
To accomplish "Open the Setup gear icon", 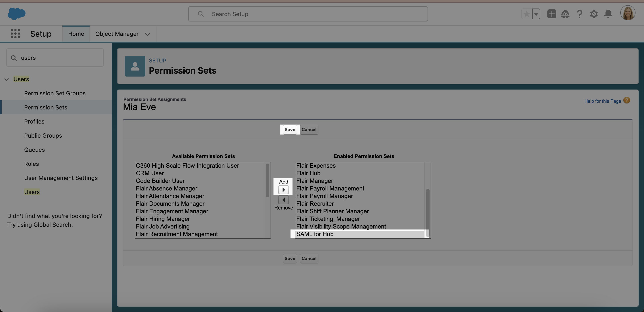I will tap(594, 14).
